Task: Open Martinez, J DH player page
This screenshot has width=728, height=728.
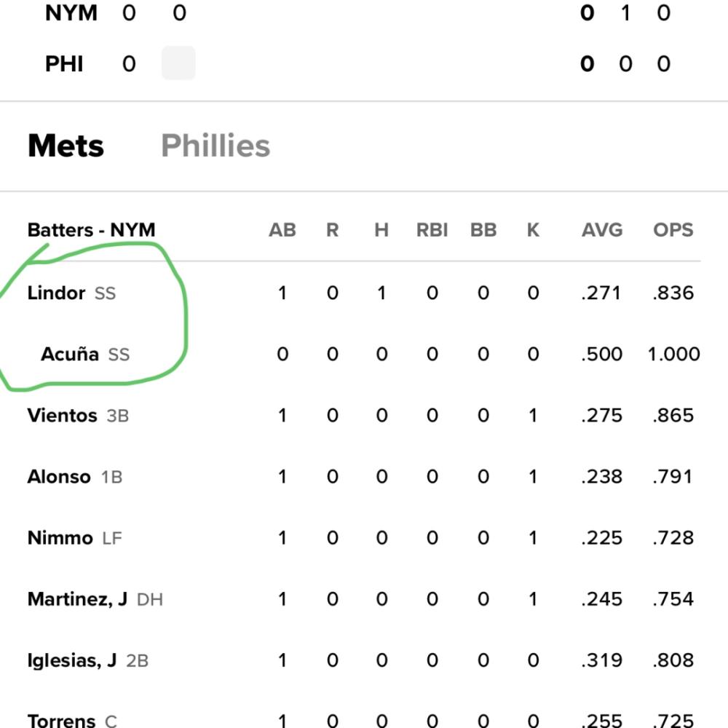Action: point(95,599)
